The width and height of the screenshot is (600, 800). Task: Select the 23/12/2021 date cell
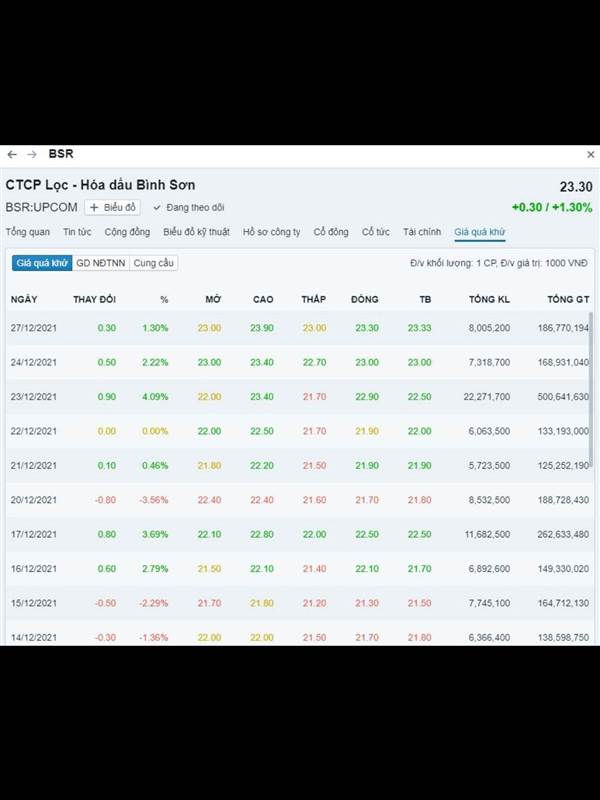(34, 397)
